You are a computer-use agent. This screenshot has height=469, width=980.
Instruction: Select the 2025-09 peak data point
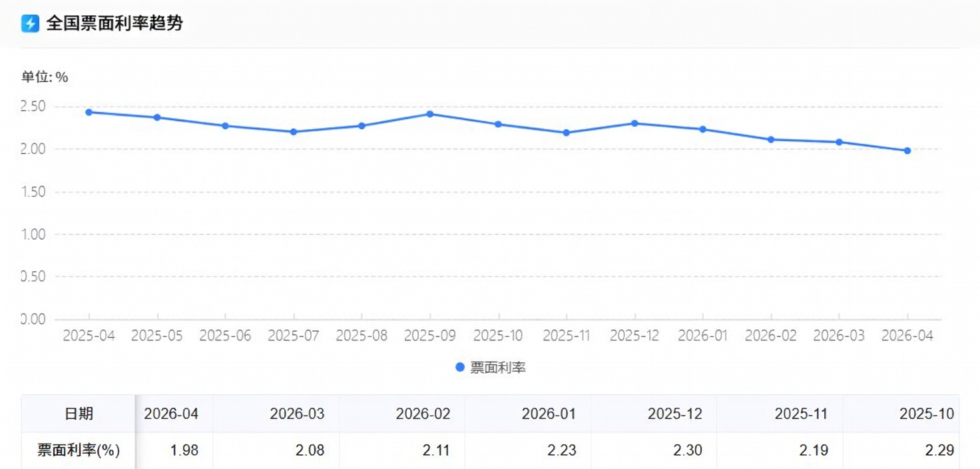[431, 114]
